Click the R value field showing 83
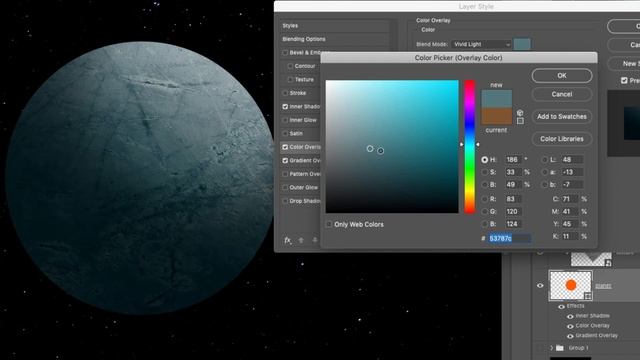Viewport: 640px width, 360px height. (x=513, y=199)
